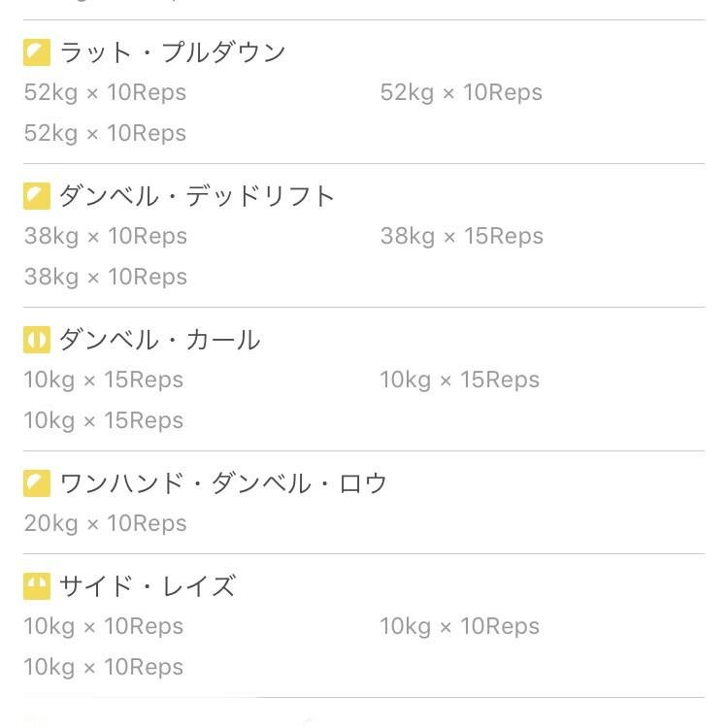Click the biceps icon beside ダンベル・カール
This screenshot has width=728, height=728.
point(37,340)
